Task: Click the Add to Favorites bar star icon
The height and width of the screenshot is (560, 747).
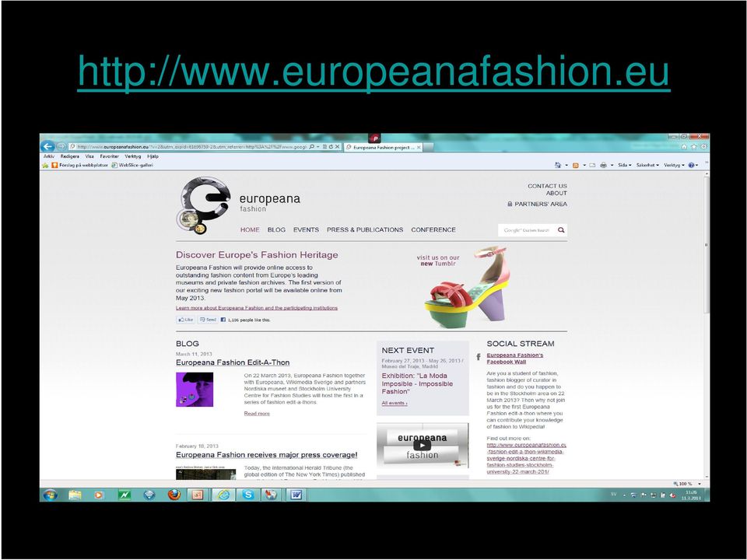Action: pos(45,165)
